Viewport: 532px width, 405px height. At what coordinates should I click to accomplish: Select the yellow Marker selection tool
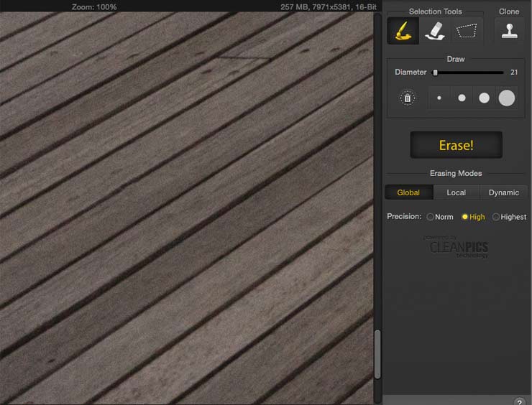tap(403, 31)
